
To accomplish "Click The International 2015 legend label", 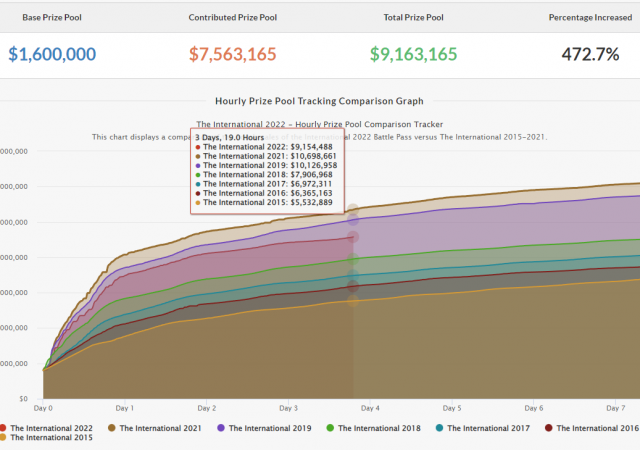I will (x=50, y=438).
